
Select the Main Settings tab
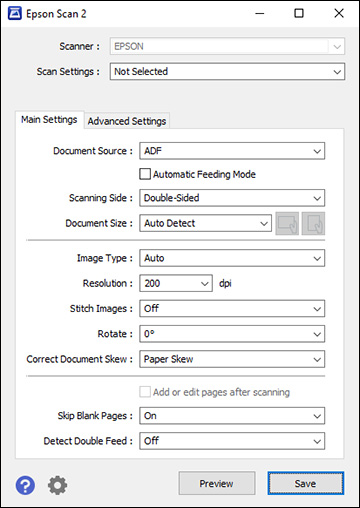coord(49,120)
